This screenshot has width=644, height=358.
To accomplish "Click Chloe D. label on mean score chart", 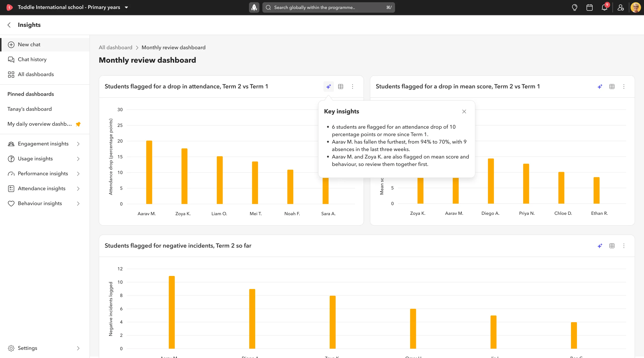I will (563, 213).
